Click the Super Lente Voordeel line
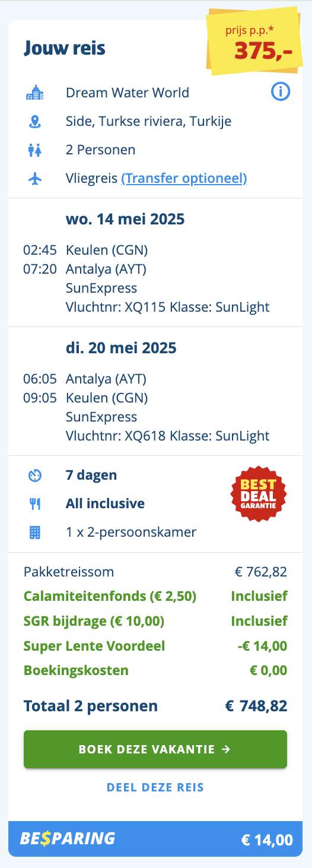The image size is (312, 868). tap(155, 646)
